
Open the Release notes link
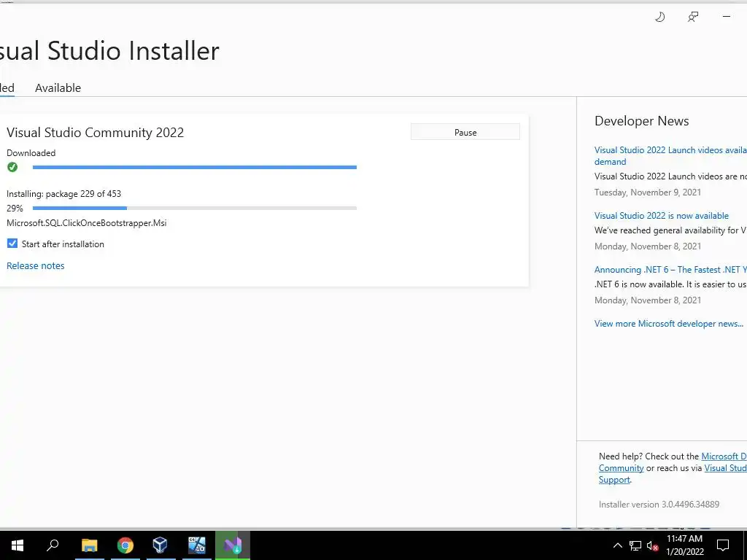[x=35, y=265]
